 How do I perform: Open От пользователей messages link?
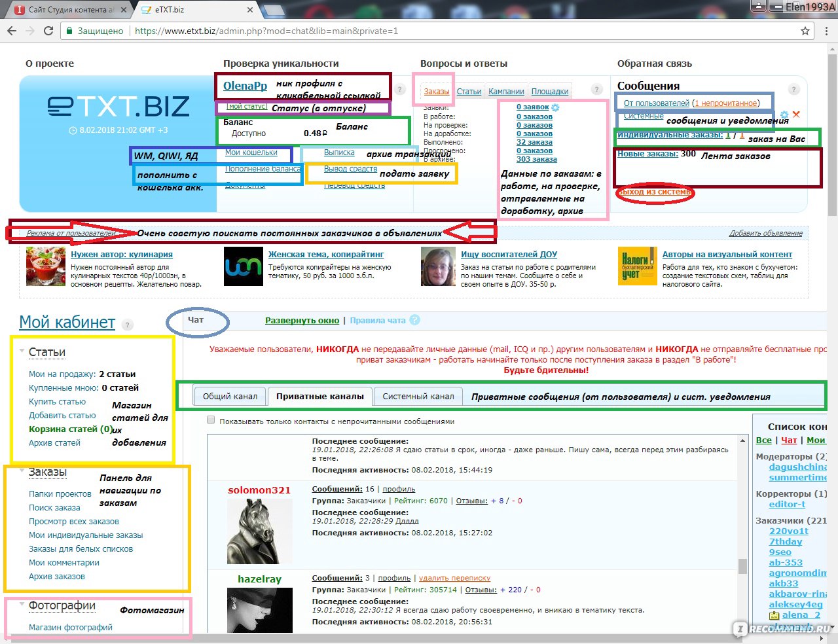pyautogui.click(x=657, y=103)
